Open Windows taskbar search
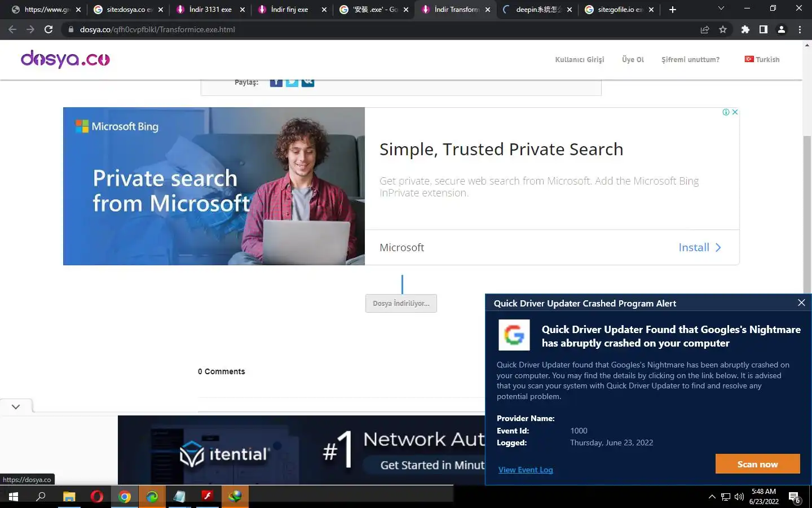 [x=41, y=497]
